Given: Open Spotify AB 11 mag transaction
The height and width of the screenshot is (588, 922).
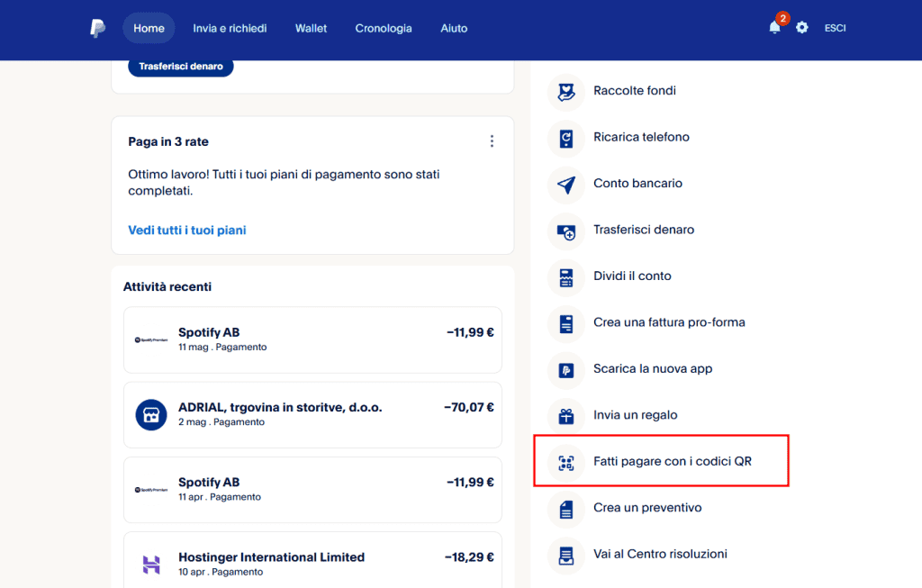Looking at the screenshot, I should point(312,339).
